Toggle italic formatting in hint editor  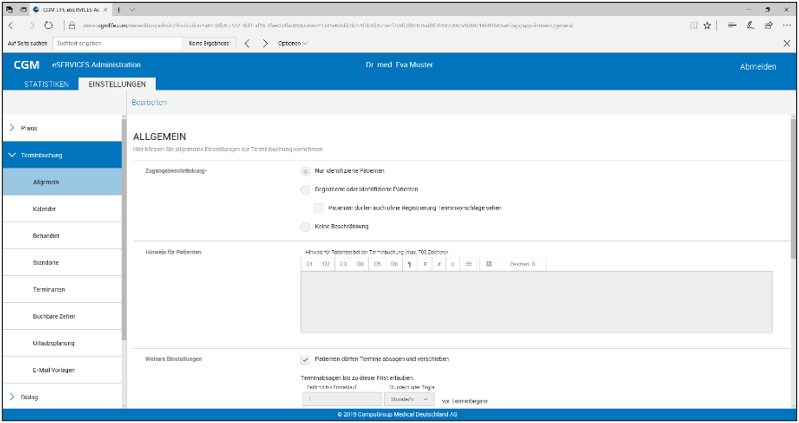click(439, 264)
